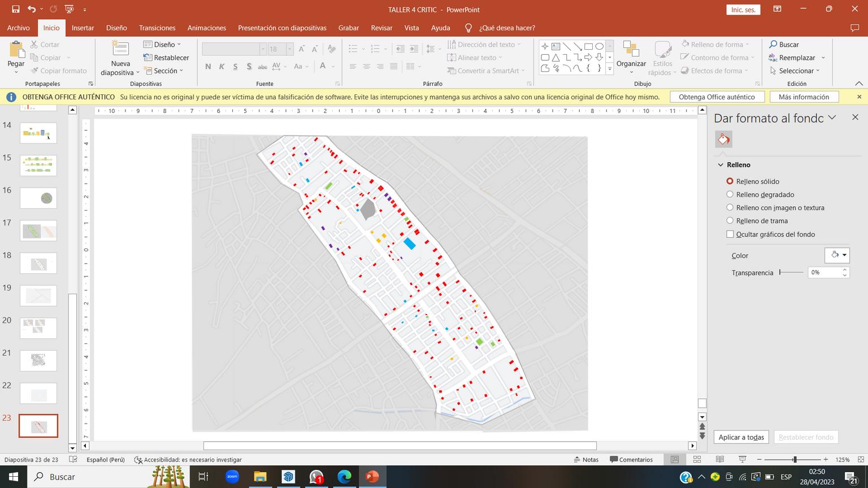Screen dimensions: 868x488
Task: Open the Notas pane from status bar
Action: click(x=586, y=460)
